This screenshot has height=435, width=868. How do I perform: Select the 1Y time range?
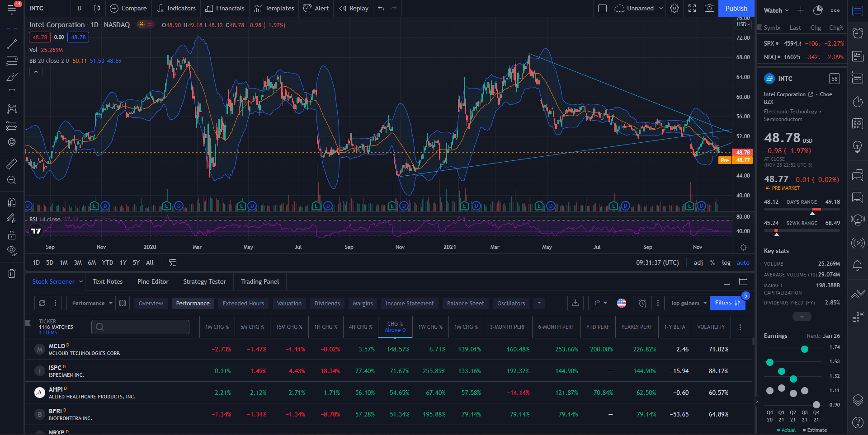click(123, 262)
